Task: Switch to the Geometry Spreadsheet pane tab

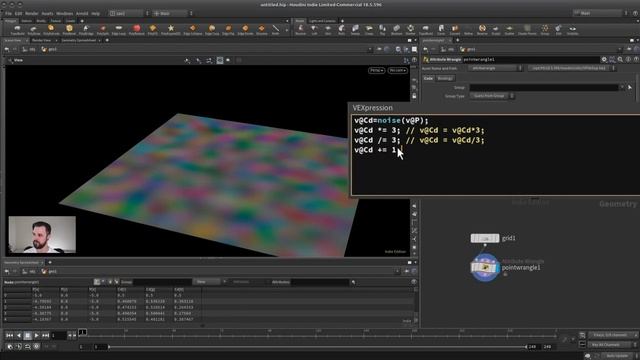Action: (78, 40)
